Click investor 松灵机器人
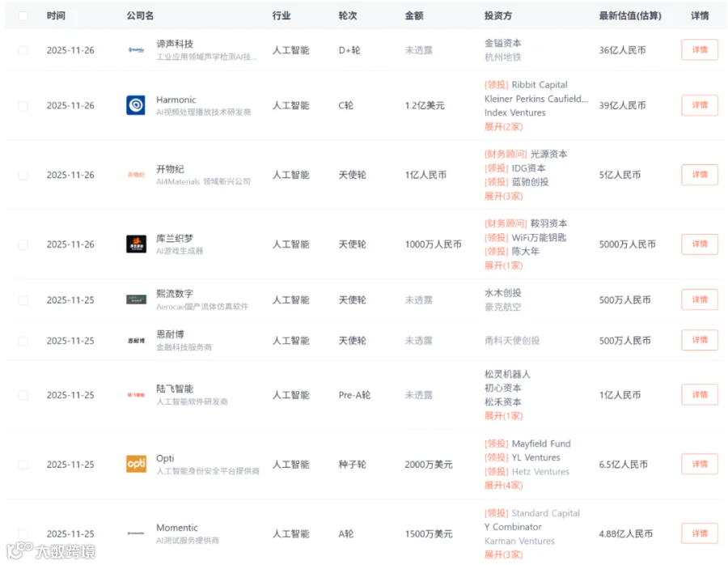 (507, 374)
